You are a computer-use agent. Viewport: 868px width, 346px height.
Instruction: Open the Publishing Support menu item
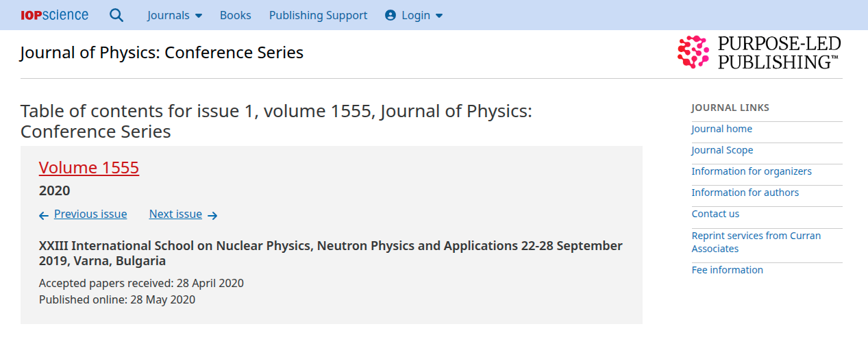(318, 15)
